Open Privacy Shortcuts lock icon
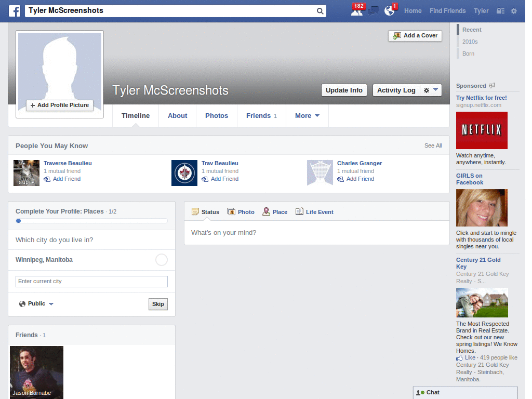 pyautogui.click(x=499, y=10)
